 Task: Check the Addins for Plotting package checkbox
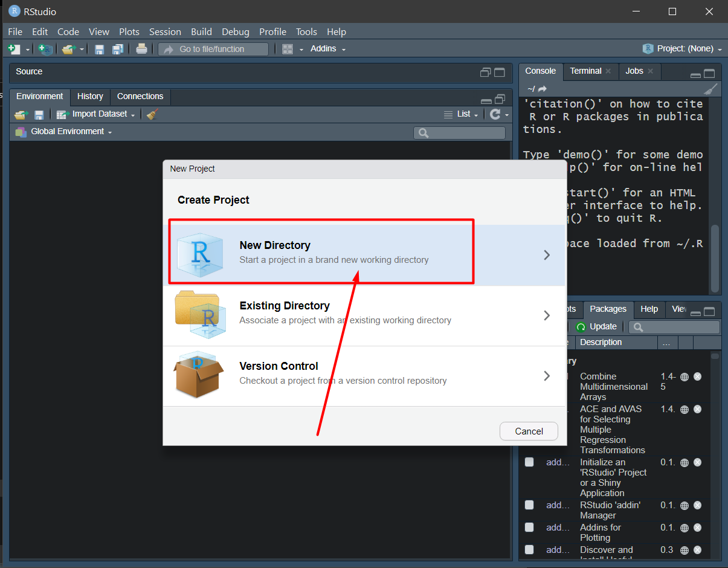click(x=529, y=528)
